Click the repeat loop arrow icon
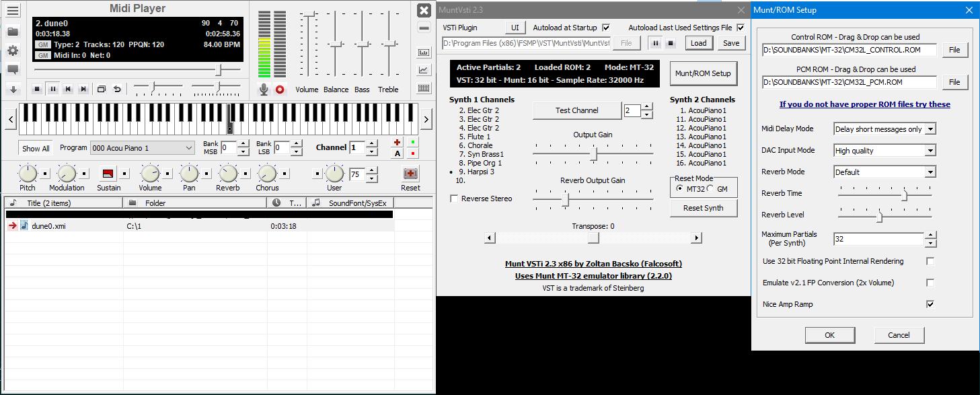 click(117, 89)
